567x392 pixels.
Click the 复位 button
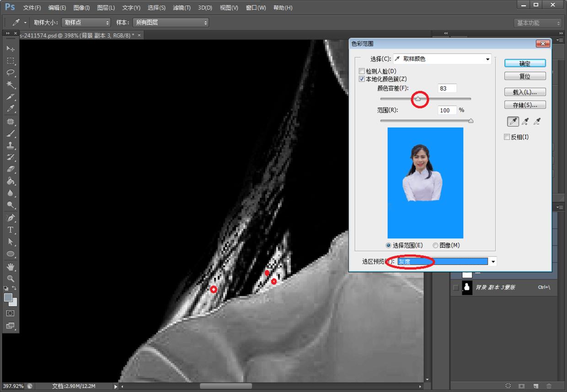click(525, 76)
